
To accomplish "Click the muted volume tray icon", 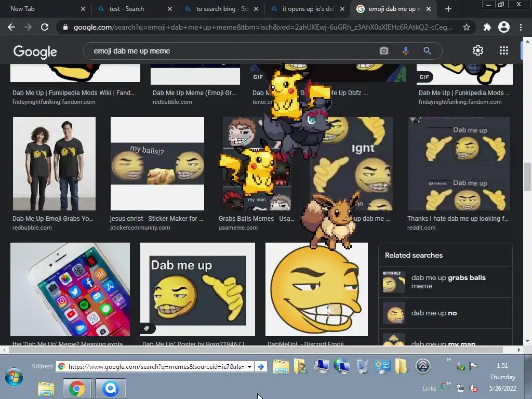I will point(473,388).
